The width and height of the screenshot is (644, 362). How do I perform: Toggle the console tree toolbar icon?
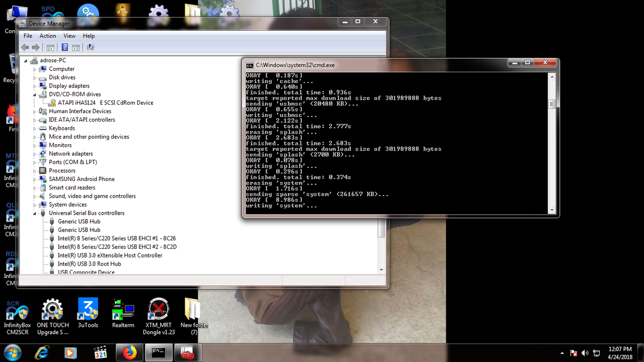coord(50,47)
